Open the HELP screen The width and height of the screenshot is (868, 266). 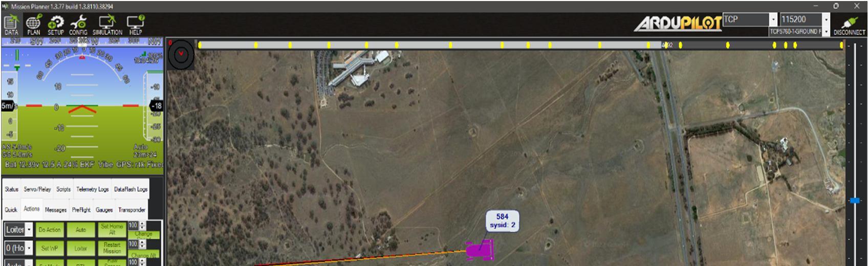(x=136, y=25)
